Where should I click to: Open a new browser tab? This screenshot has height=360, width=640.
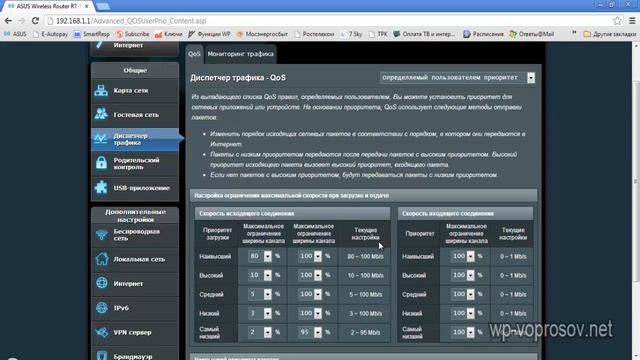pyautogui.click(x=103, y=6)
